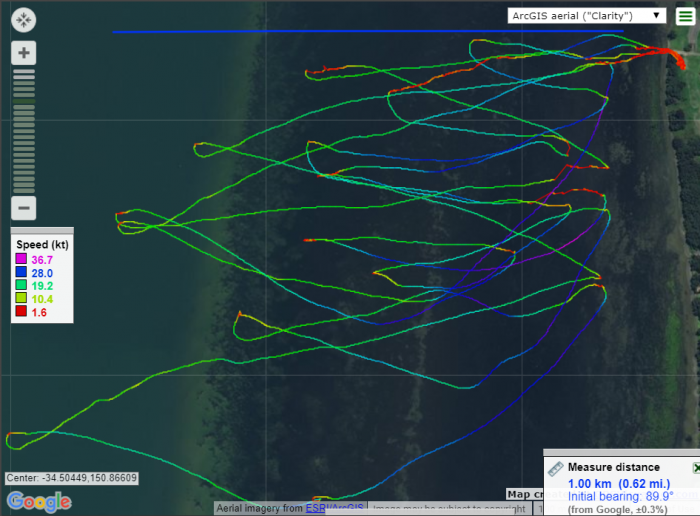
Task: Click the Center coordinates readout
Action: point(71,478)
